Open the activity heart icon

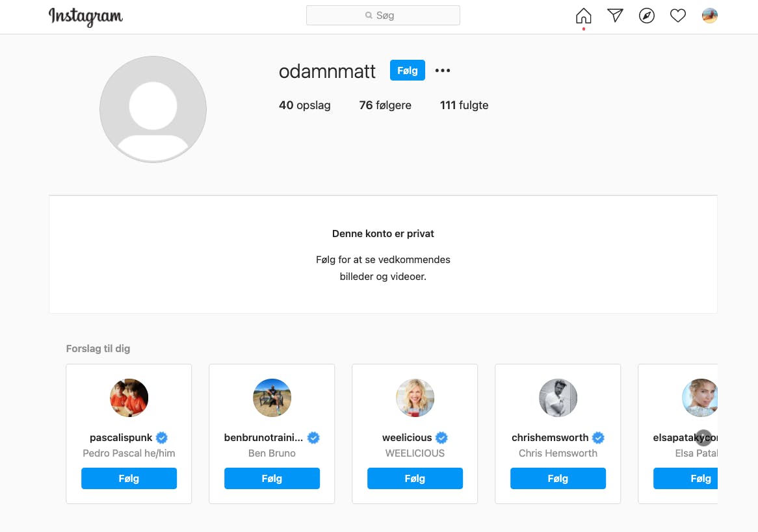click(x=678, y=16)
